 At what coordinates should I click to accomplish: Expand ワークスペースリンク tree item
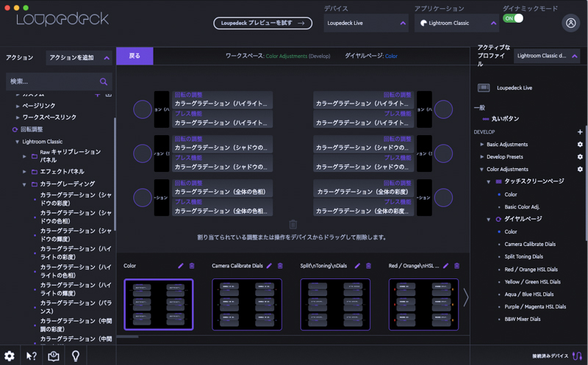coord(18,118)
